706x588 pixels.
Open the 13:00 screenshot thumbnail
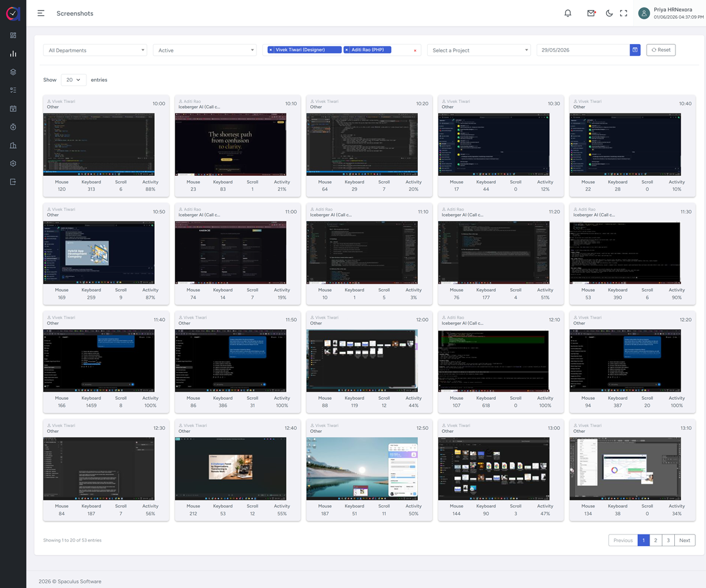494,469
